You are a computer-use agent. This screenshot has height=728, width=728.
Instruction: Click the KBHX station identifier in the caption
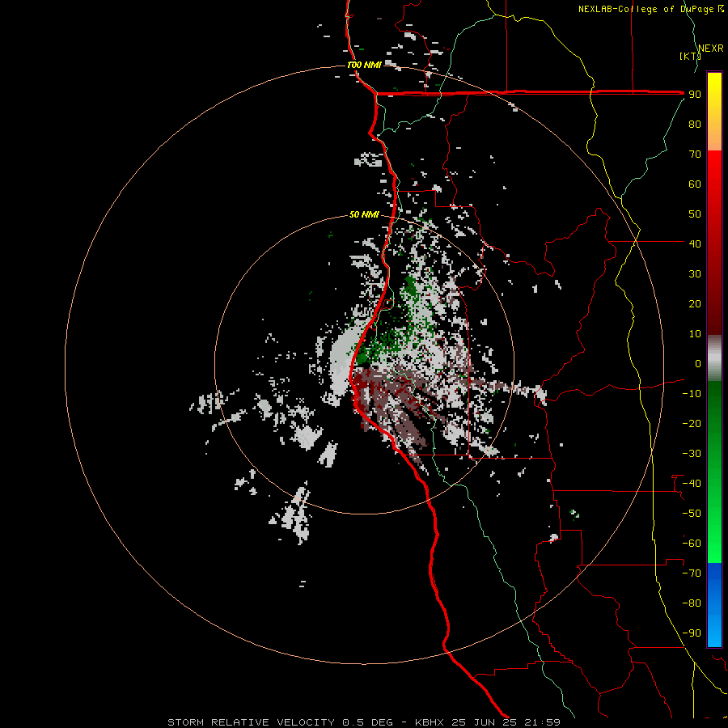pyautogui.click(x=430, y=722)
